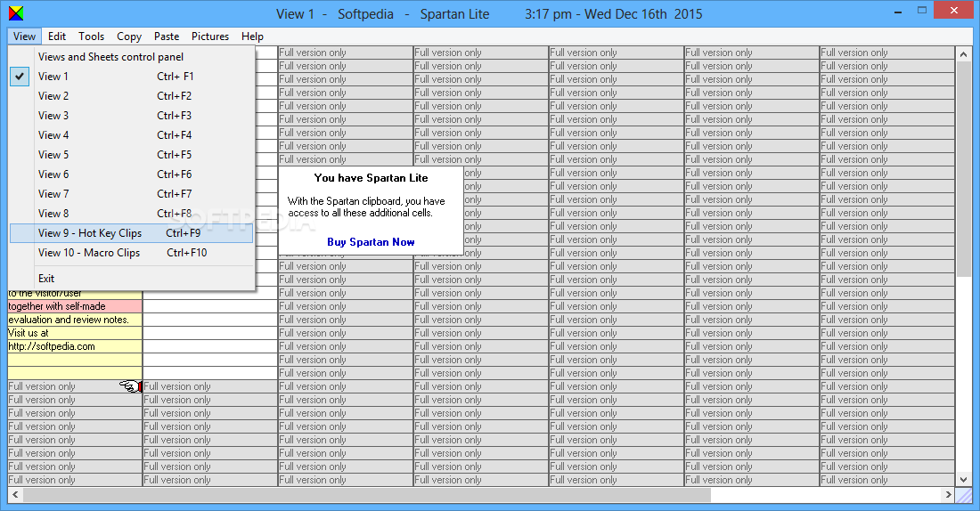Choose View 10 - Macro Clips
The height and width of the screenshot is (511, 980).
(x=131, y=252)
